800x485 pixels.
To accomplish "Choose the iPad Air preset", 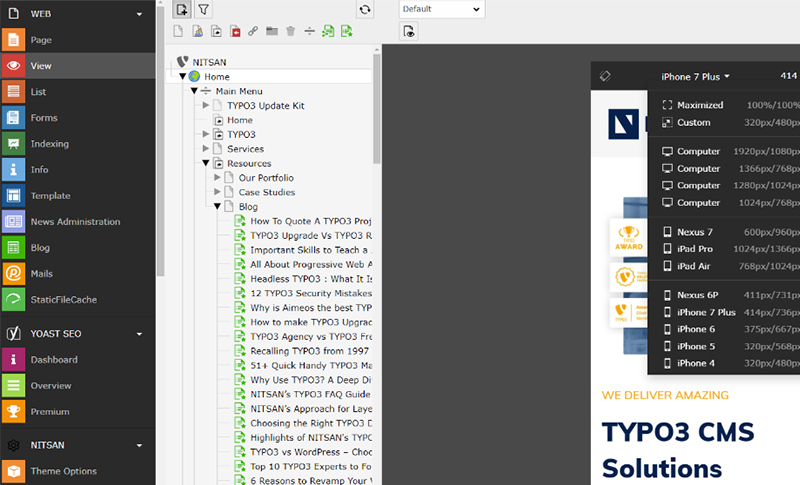I will 730,266.
